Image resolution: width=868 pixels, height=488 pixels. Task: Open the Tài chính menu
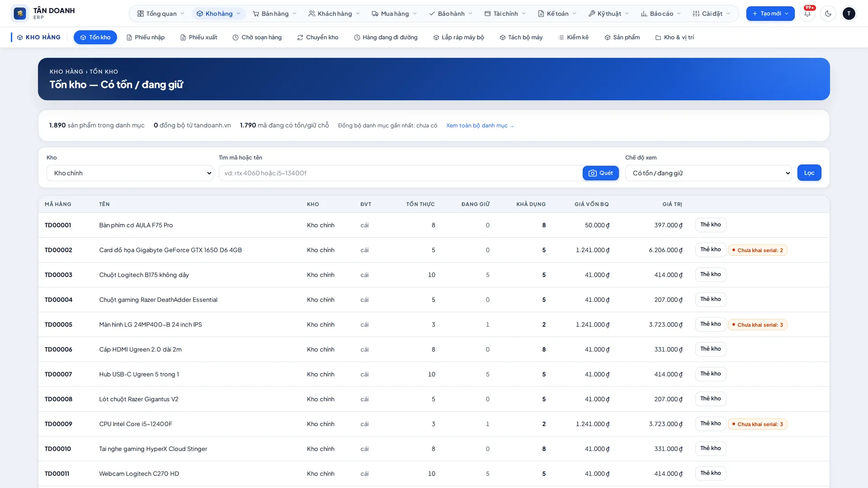(505, 14)
